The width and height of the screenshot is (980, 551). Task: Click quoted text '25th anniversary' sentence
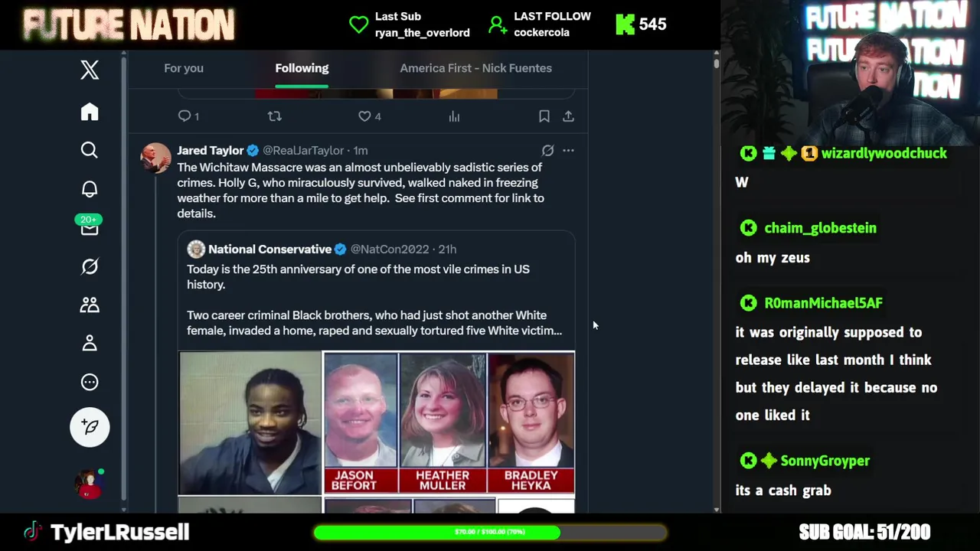pos(358,277)
